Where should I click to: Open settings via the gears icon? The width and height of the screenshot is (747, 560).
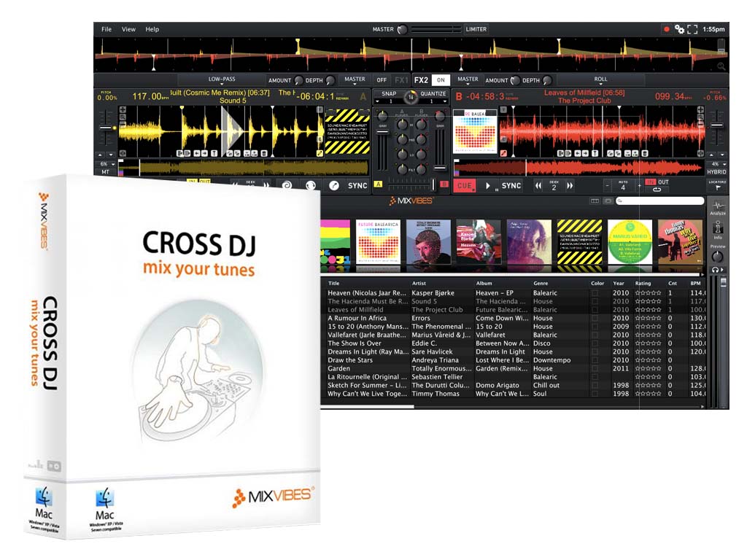tap(679, 29)
